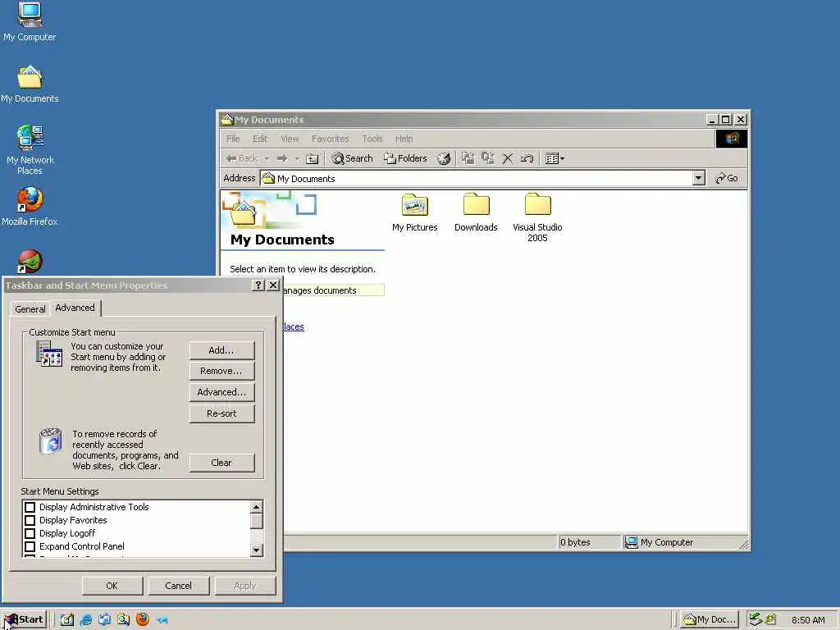Open the History toolbar icon
840x630 pixels.
[x=444, y=158]
